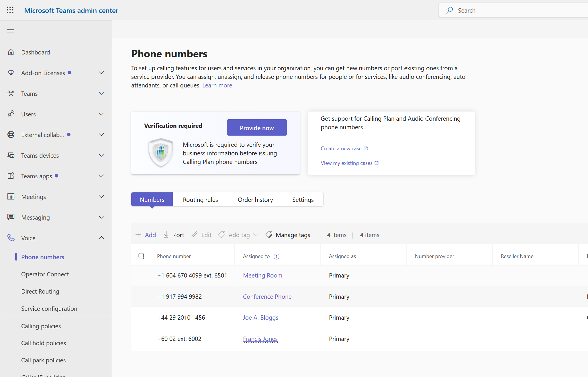The height and width of the screenshot is (377, 588).
Task: Click external-link icon beside View my existing cases
Action: tap(377, 163)
